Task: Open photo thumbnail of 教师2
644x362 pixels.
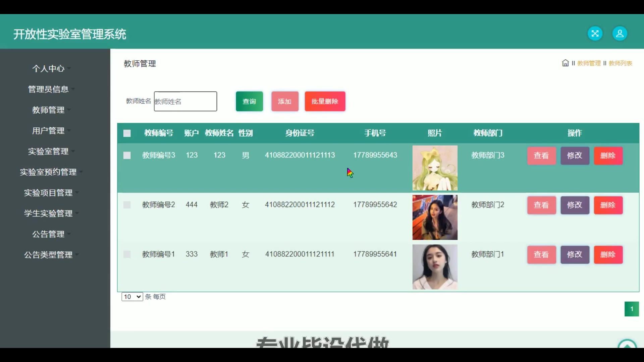Action: click(x=435, y=217)
